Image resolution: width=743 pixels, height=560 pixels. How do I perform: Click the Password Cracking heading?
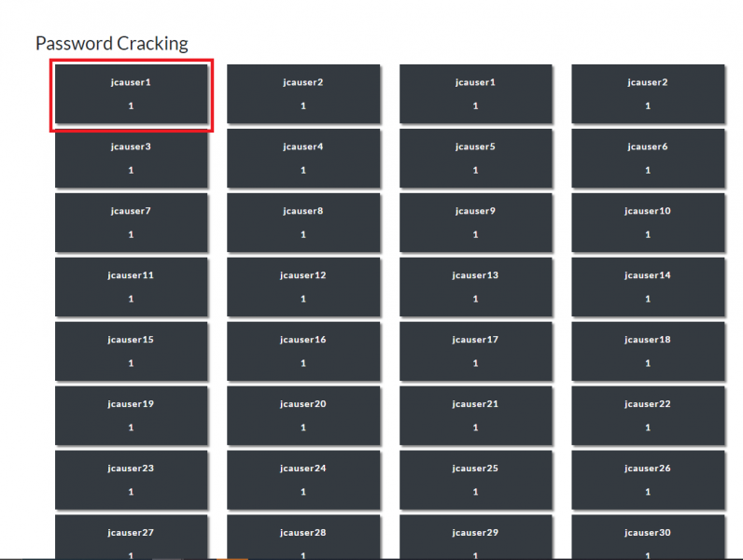tap(112, 44)
